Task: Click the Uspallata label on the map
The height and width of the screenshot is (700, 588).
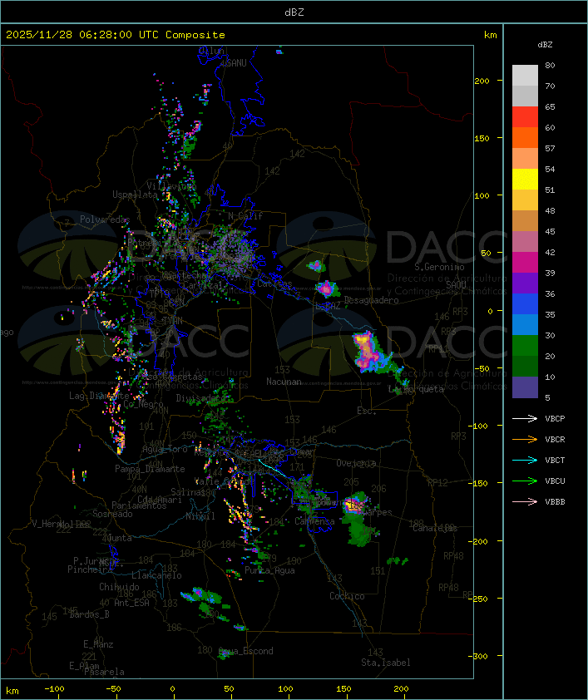Action: [135, 195]
